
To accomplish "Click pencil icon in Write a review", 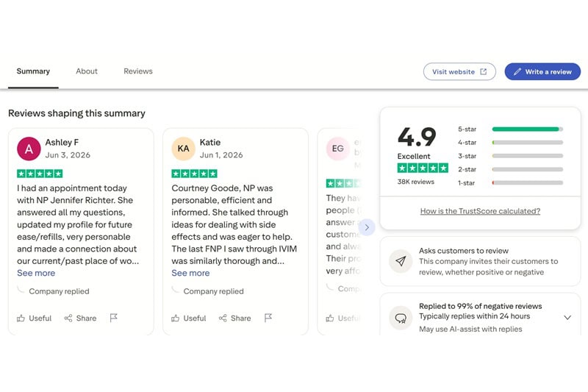I will click(517, 71).
